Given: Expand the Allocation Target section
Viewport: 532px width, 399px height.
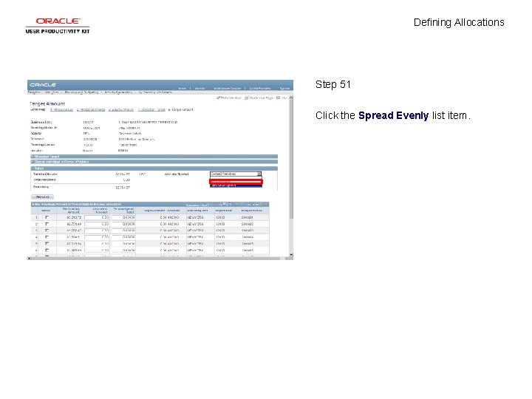Looking at the screenshot, I should point(154,157).
